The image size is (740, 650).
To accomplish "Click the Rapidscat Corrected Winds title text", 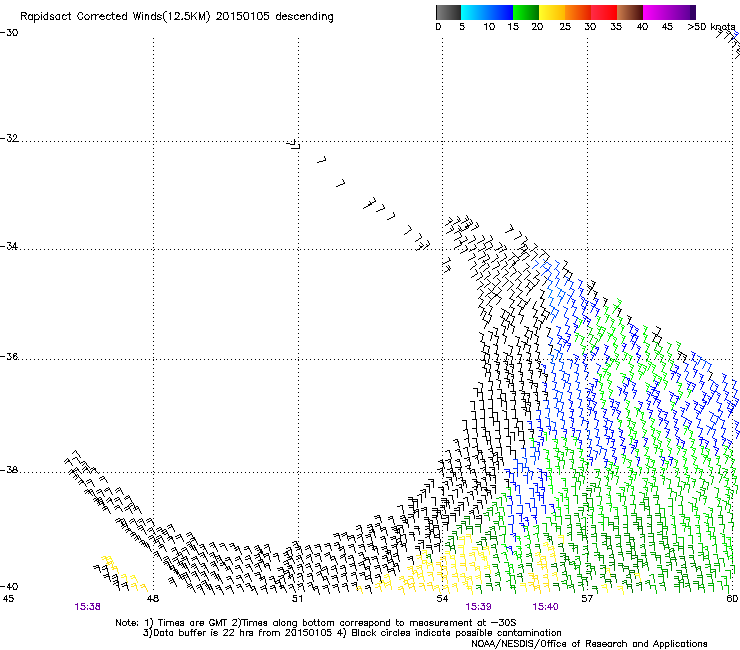I will [x=177, y=17].
